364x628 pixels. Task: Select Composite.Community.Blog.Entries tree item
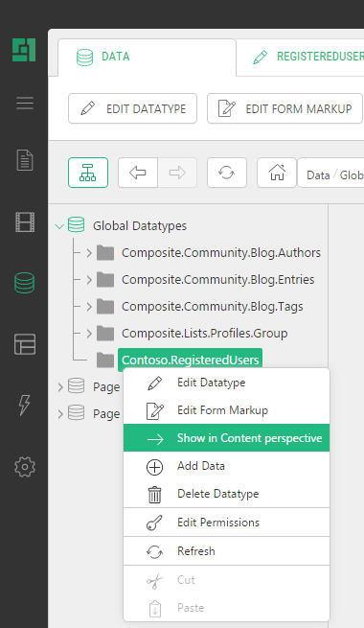pos(218,280)
